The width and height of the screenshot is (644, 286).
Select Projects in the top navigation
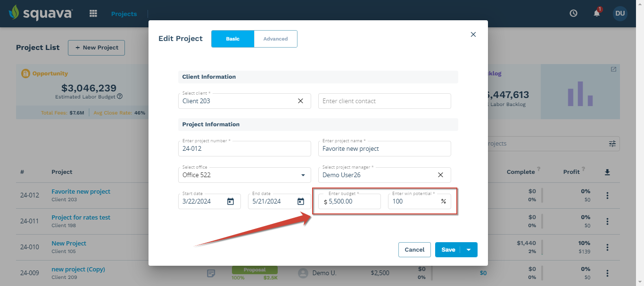coord(124,13)
